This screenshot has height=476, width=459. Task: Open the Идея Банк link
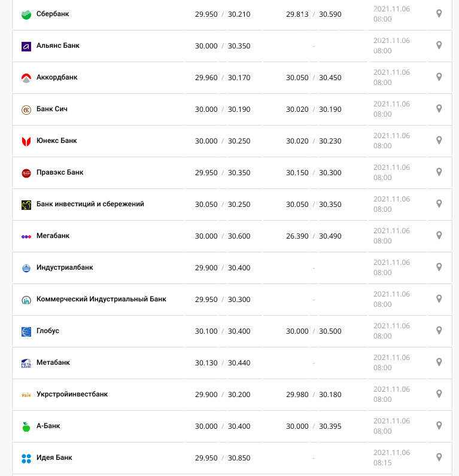coord(54,457)
